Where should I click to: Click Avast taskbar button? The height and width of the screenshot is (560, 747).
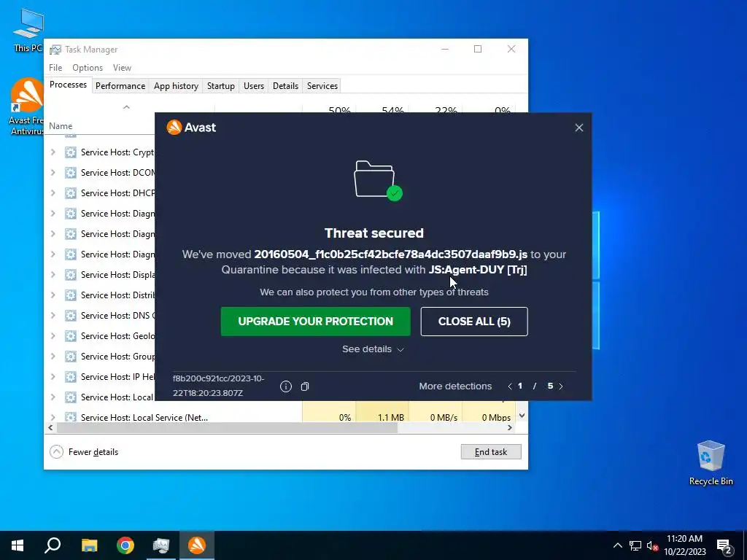click(197, 545)
